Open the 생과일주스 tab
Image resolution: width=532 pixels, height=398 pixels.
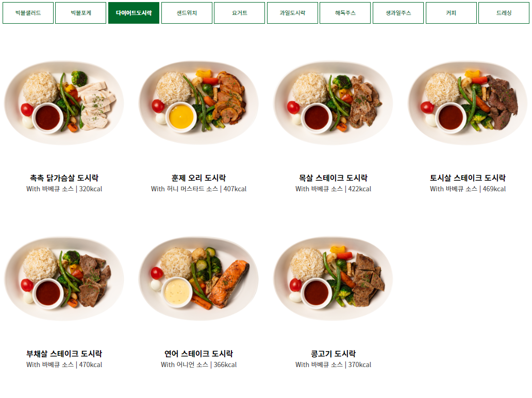point(398,13)
